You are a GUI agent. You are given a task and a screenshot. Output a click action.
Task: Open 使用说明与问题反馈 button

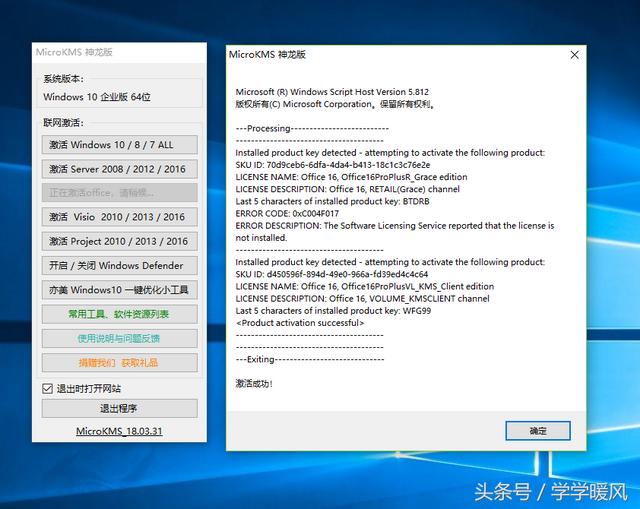[x=119, y=338]
